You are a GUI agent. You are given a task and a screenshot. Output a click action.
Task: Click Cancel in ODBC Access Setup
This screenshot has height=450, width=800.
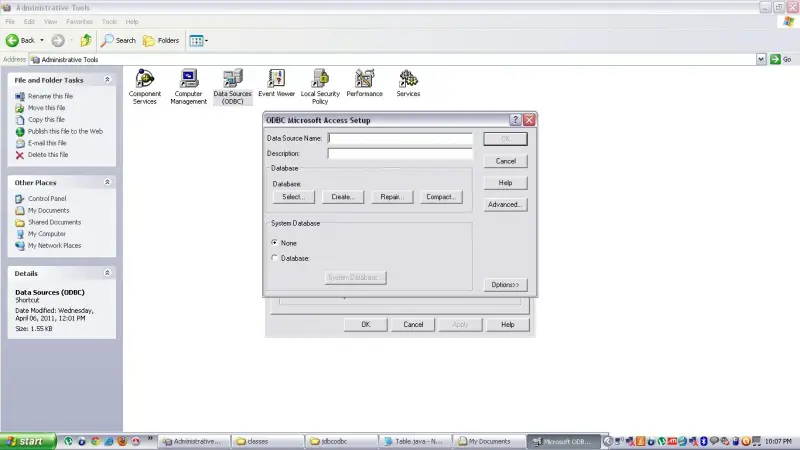(505, 161)
